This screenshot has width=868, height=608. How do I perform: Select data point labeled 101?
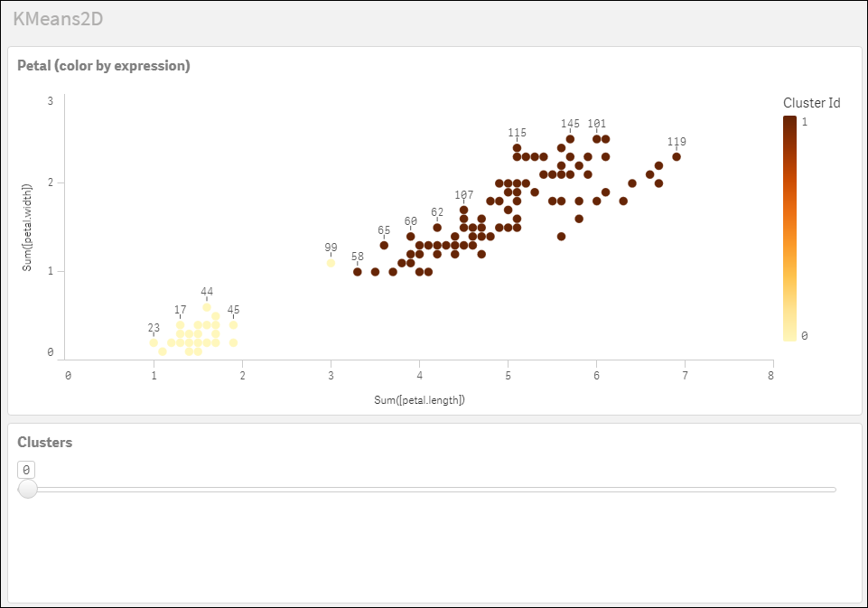(x=596, y=138)
